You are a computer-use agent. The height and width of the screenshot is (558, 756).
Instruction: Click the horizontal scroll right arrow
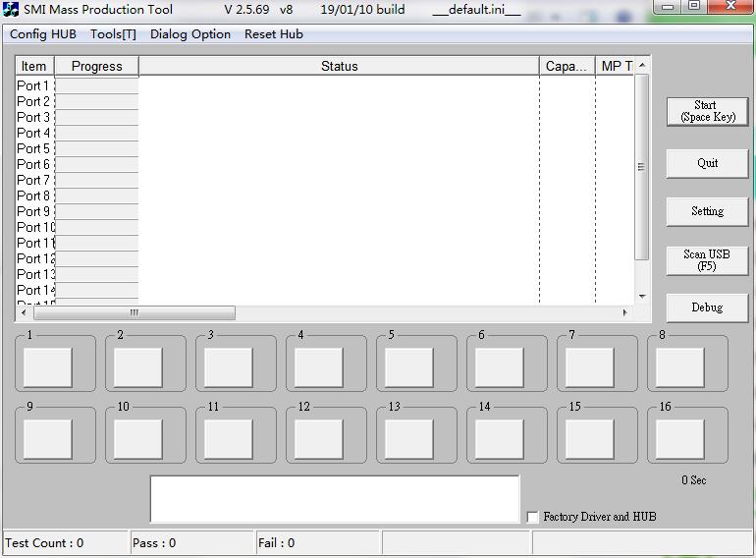[625, 312]
